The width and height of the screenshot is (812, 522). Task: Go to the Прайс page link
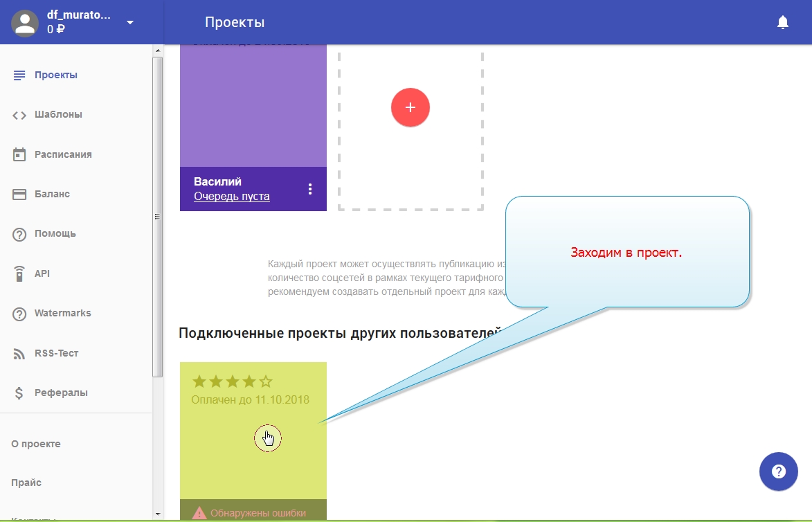pyautogui.click(x=26, y=483)
